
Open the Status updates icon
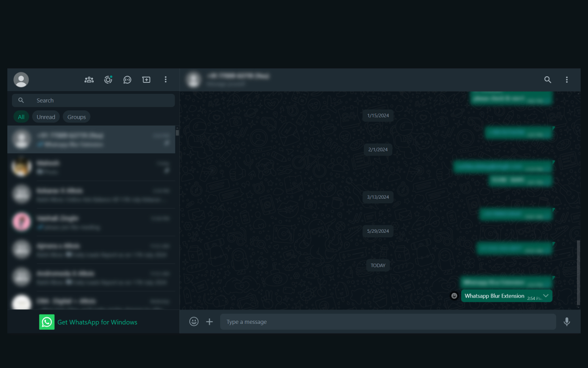click(x=108, y=80)
